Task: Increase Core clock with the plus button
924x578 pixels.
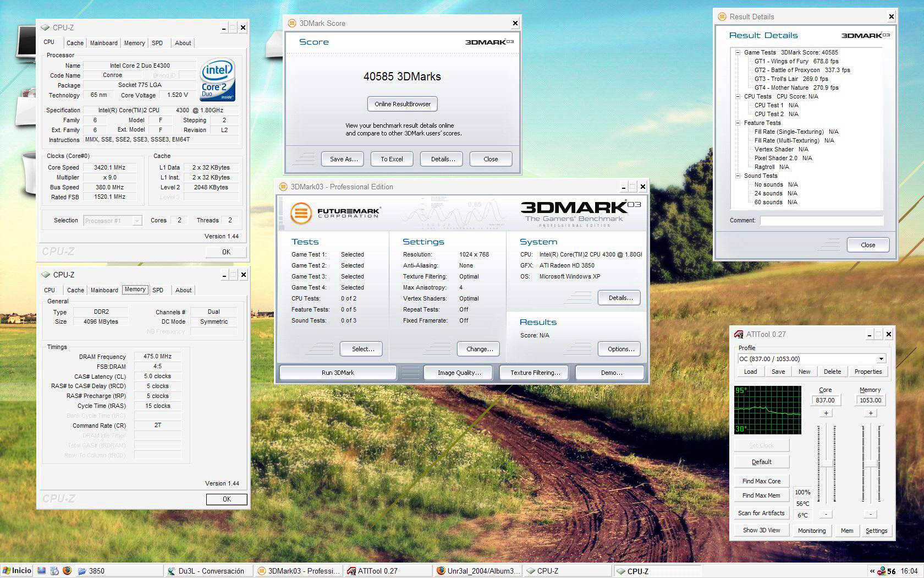Action: point(826,413)
